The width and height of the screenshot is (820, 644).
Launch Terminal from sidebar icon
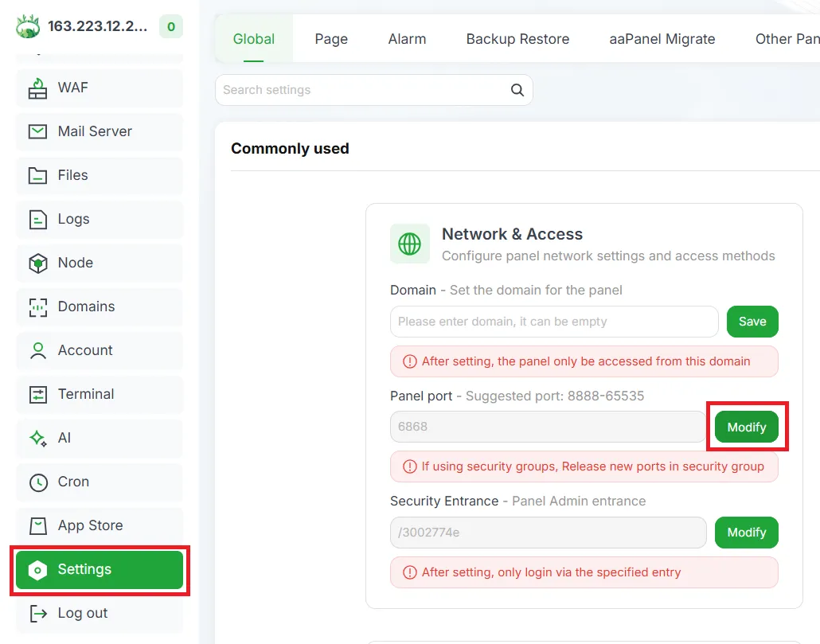pyautogui.click(x=37, y=395)
